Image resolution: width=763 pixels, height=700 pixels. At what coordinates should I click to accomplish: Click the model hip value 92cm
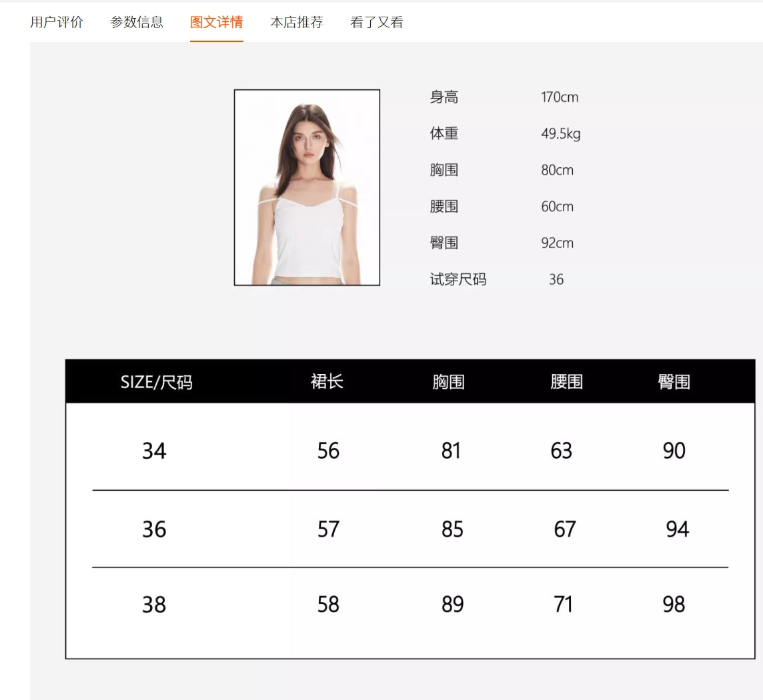pyautogui.click(x=557, y=243)
